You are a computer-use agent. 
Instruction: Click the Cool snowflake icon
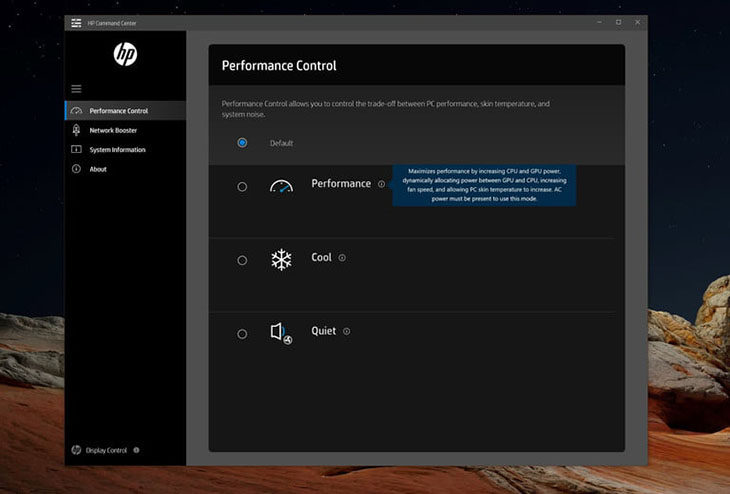click(x=281, y=260)
